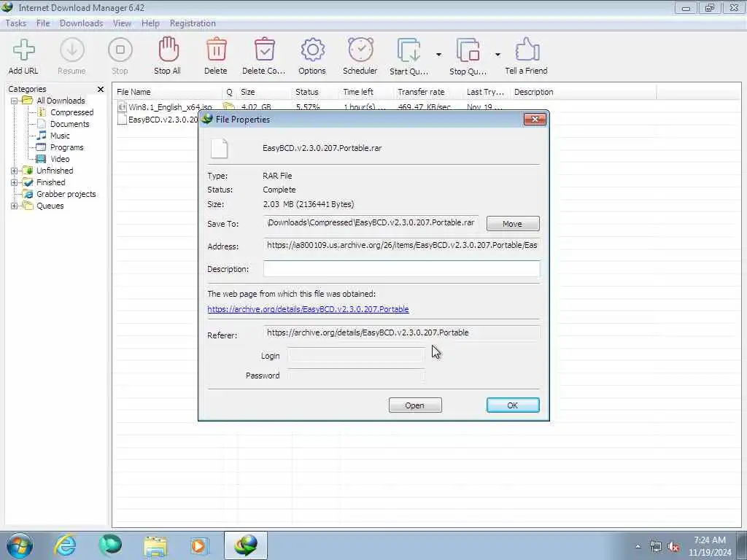Click the Start Queue toolbar icon
Image resolution: width=747 pixels, height=560 pixels.
pos(409,50)
